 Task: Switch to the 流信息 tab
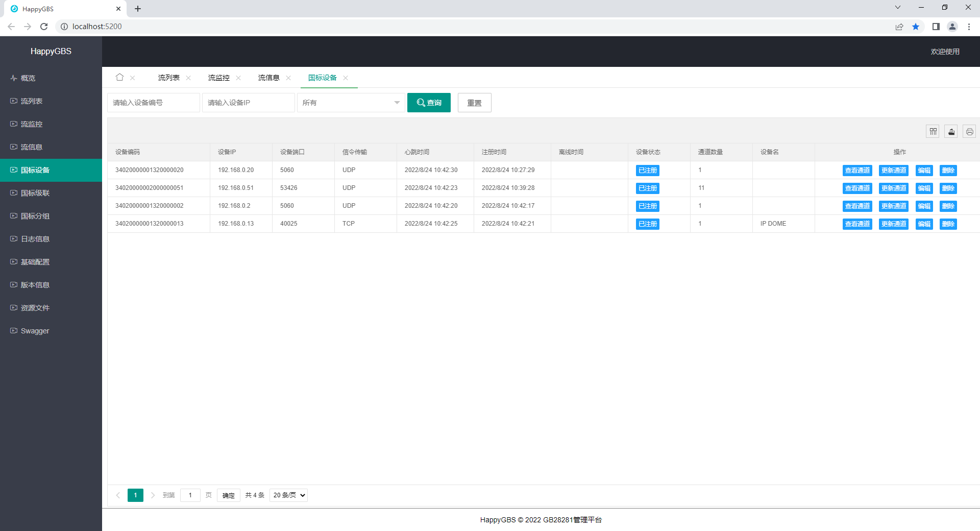coord(268,78)
